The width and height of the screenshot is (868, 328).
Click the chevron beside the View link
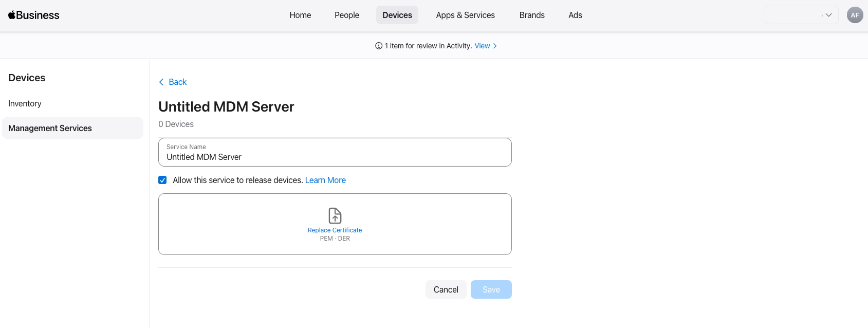point(495,46)
